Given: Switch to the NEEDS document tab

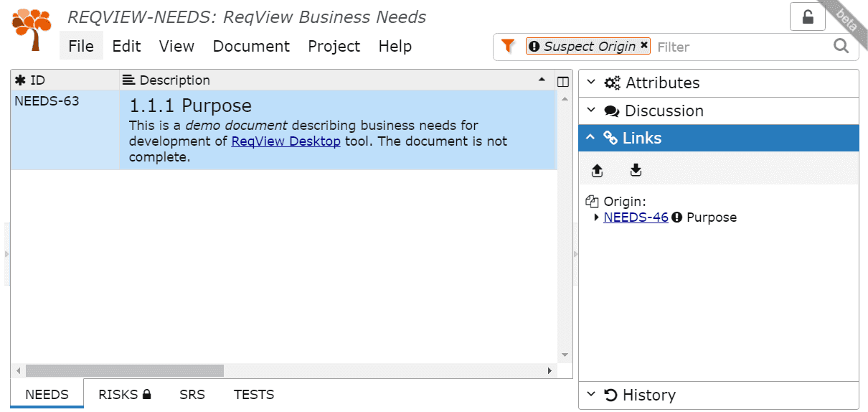Looking at the screenshot, I should tap(47, 395).
